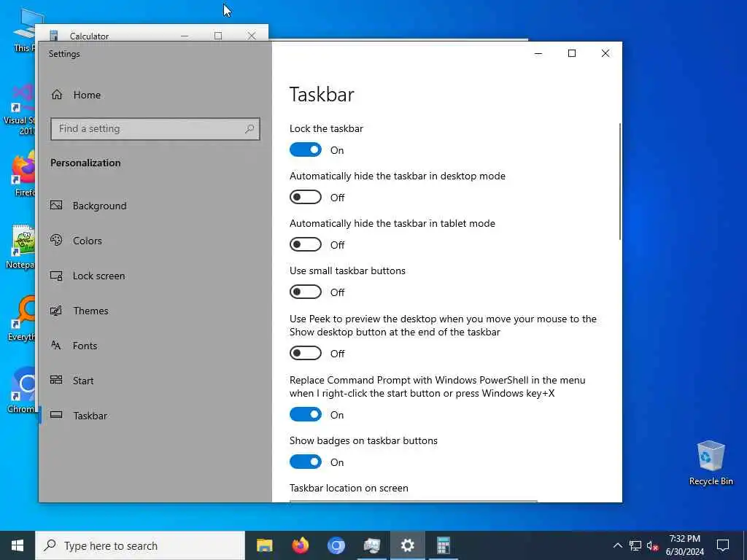Open the taskbar app left of Settings
This screenshot has width=747, height=560.
[371, 545]
